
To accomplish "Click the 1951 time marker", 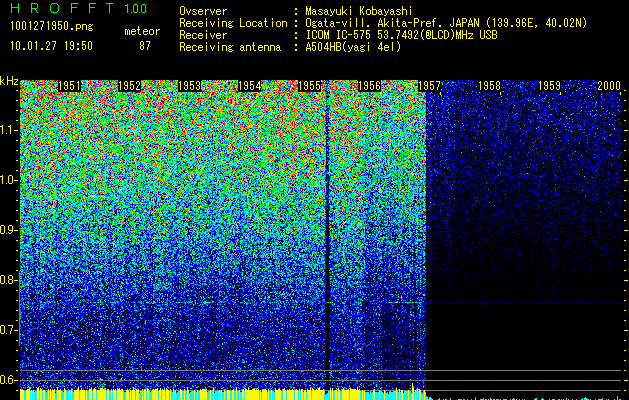I will coord(69,86).
